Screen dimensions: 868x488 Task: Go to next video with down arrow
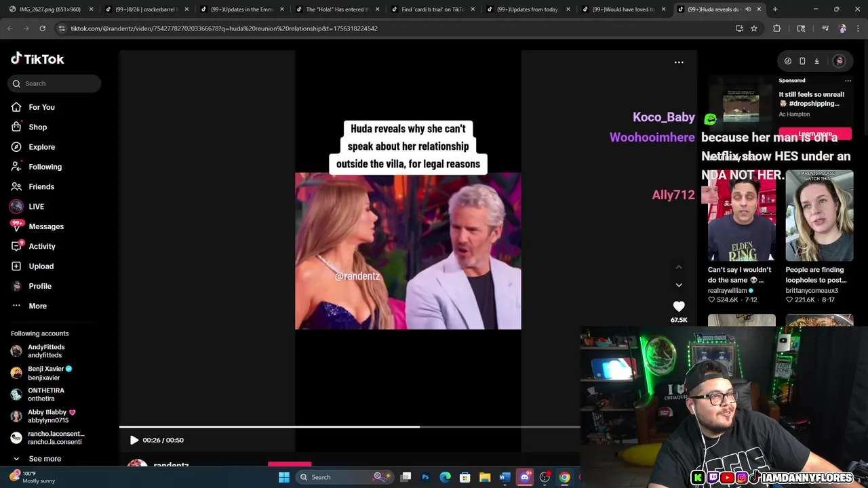679,285
